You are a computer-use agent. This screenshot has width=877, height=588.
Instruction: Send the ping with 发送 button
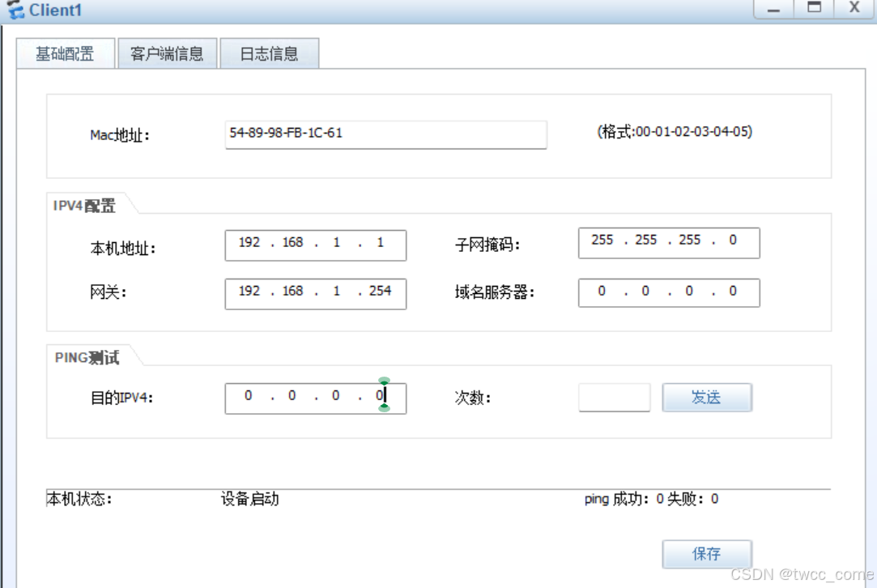(x=707, y=397)
